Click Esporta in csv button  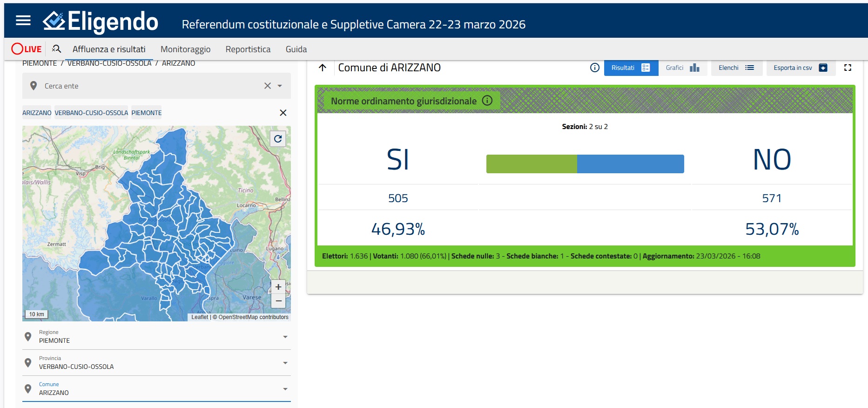[x=800, y=68]
